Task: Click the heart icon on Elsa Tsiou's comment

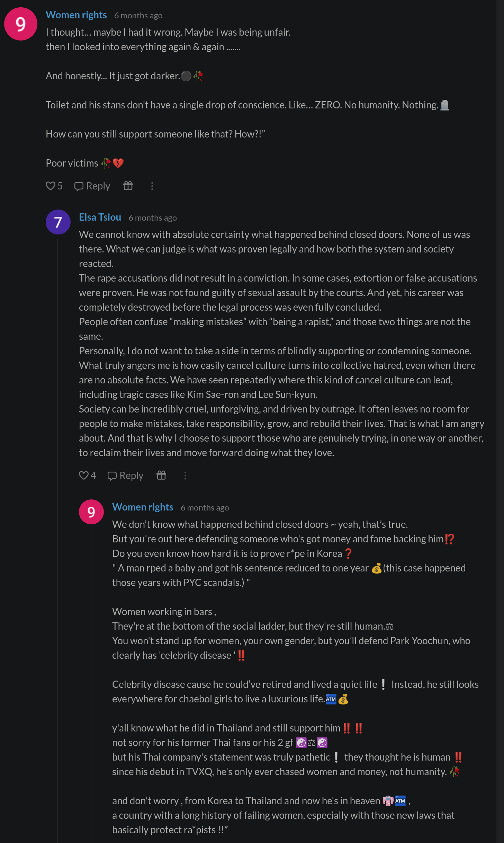Action: point(84,476)
